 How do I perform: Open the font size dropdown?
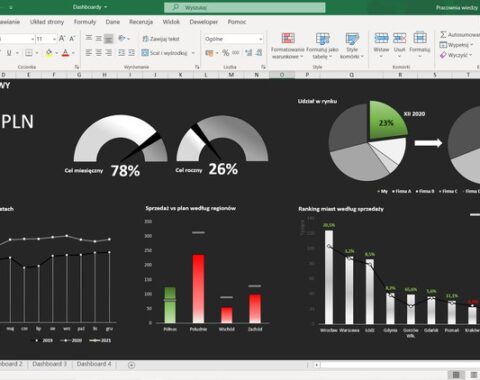[54, 39]
